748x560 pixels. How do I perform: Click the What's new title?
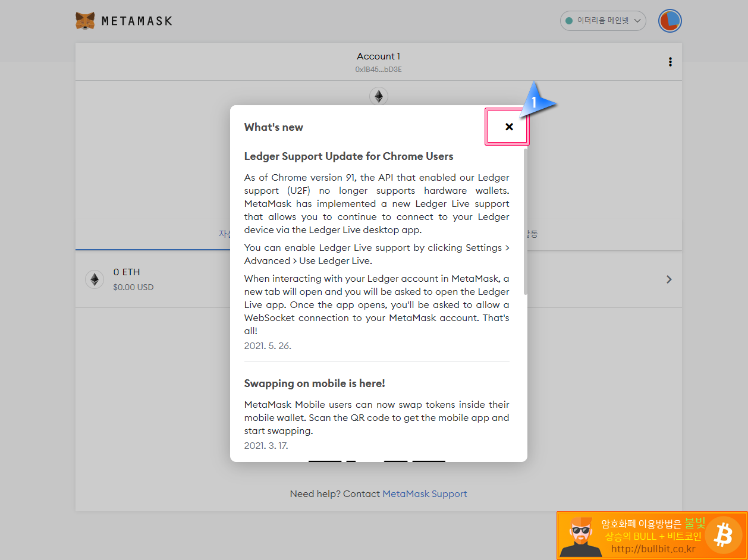(274, 127)
